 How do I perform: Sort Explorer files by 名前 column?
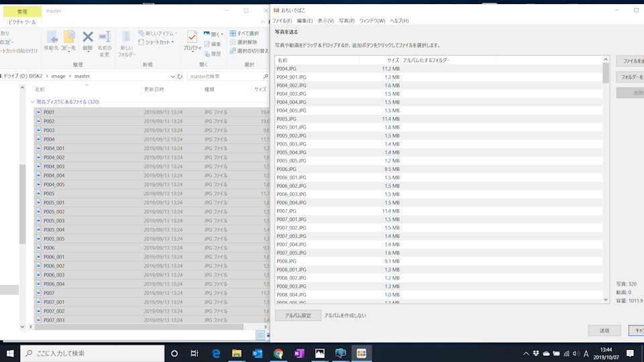40,89
